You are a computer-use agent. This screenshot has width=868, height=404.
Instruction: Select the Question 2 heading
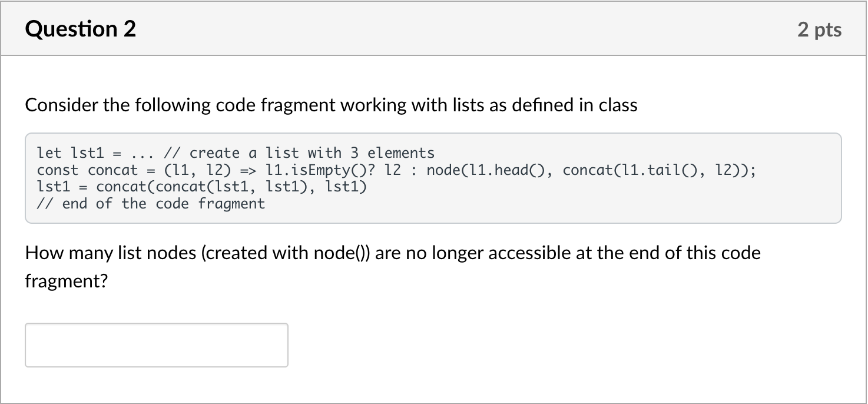[81, 29]
